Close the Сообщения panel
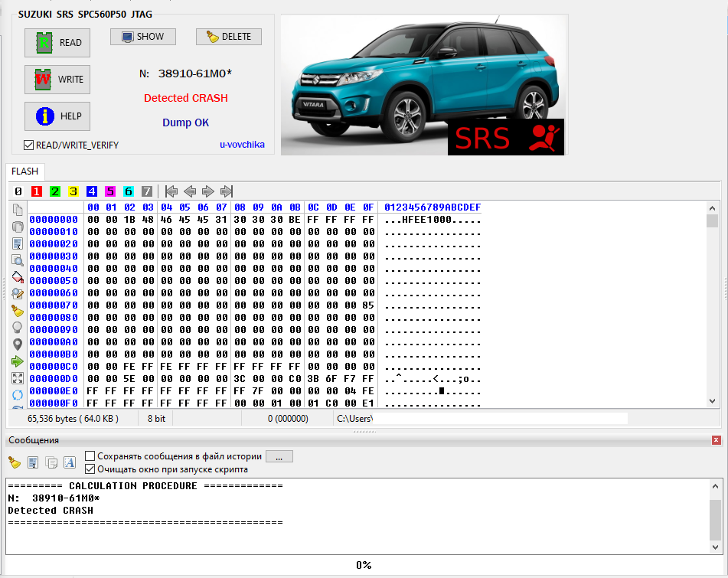 (717, 440)
